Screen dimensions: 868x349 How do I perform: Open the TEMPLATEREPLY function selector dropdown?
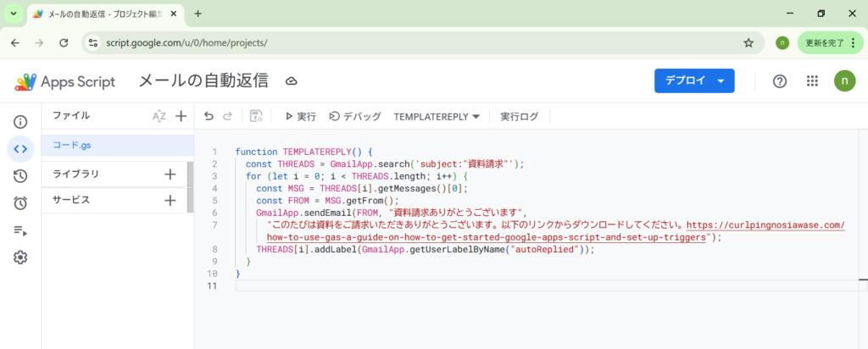pyautogui.click(x=437, y=116)
